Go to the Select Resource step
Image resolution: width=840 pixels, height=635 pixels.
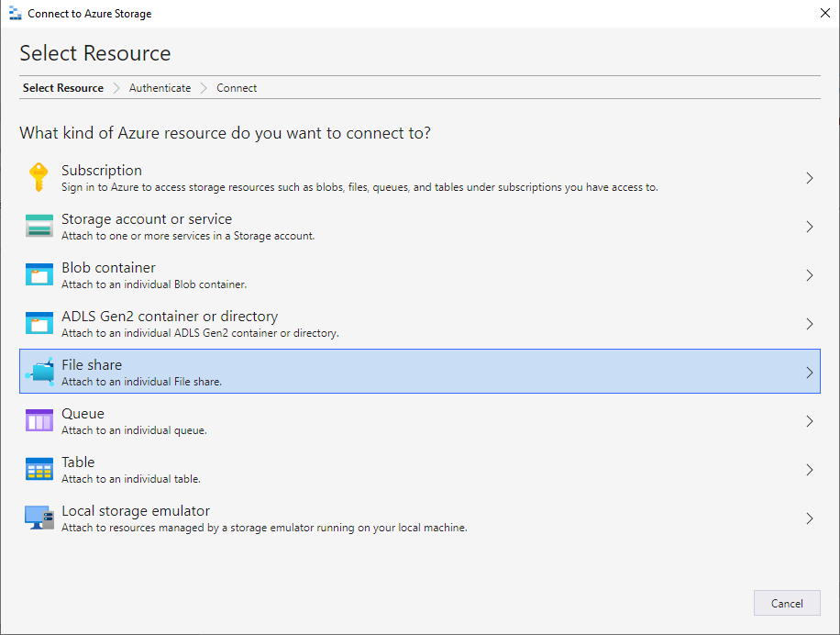pyautogui.click(x=63, y=88)
